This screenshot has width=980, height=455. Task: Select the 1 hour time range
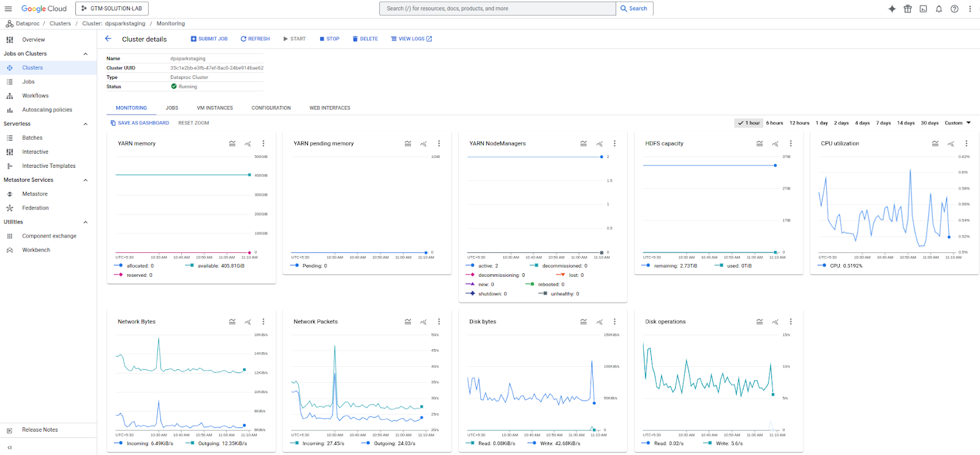tap(748, 123)
